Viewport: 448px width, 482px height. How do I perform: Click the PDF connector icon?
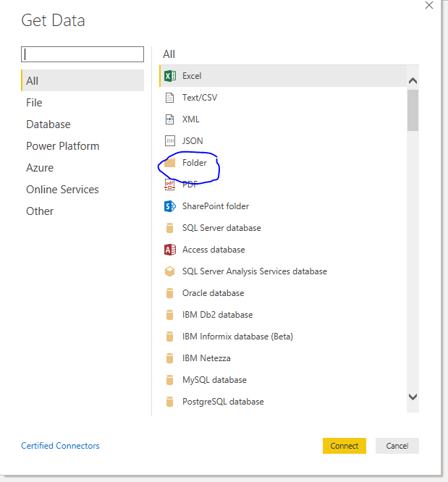(169, 185)
